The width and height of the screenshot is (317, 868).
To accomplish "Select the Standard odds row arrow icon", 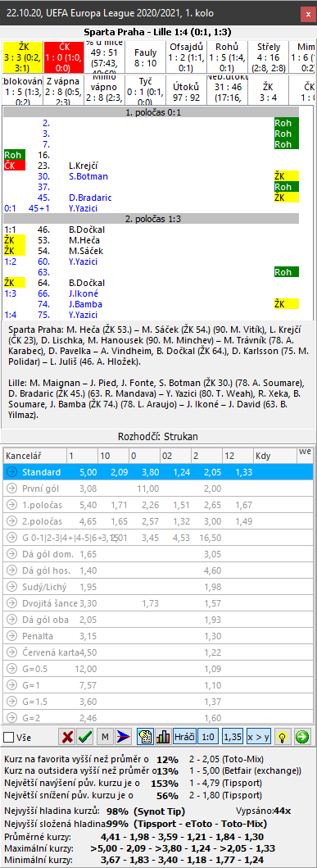I will tap(12, 472).
